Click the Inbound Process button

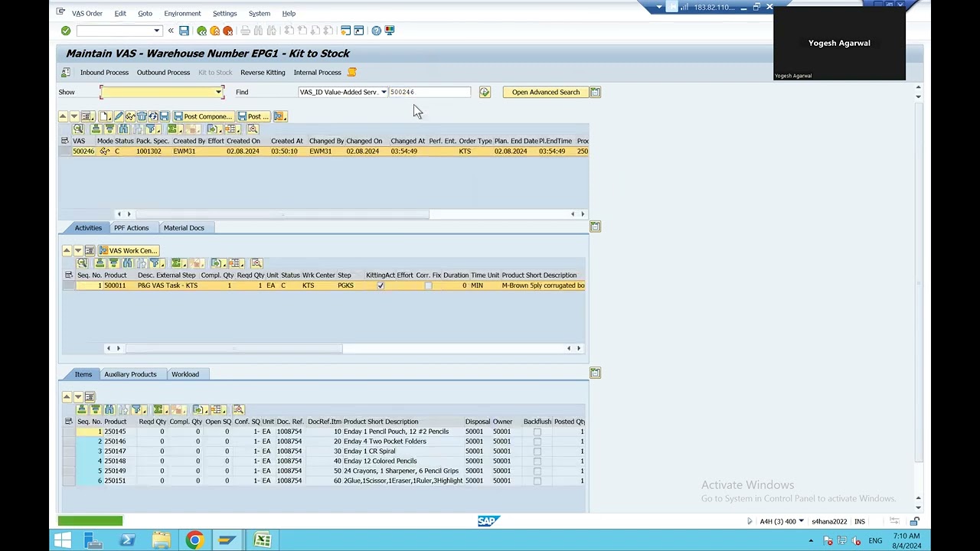click(104, 73)
